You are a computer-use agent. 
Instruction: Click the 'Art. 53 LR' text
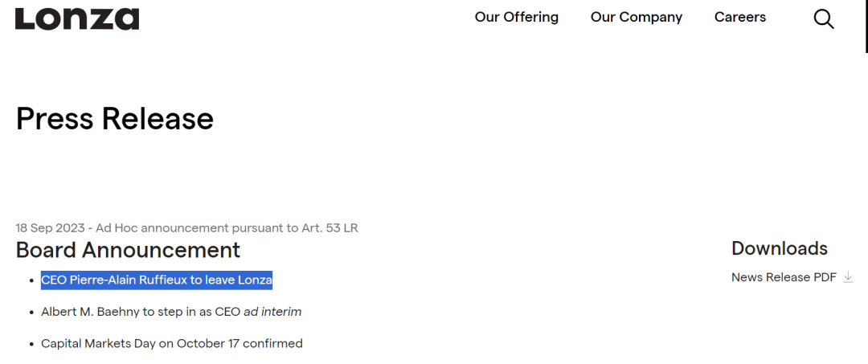point(330,228)
